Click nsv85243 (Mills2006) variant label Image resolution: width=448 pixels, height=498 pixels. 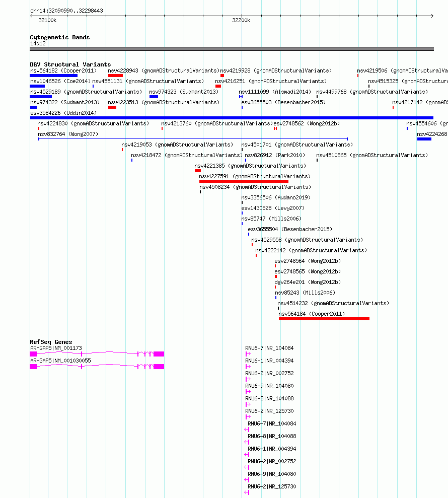[305, 293]
